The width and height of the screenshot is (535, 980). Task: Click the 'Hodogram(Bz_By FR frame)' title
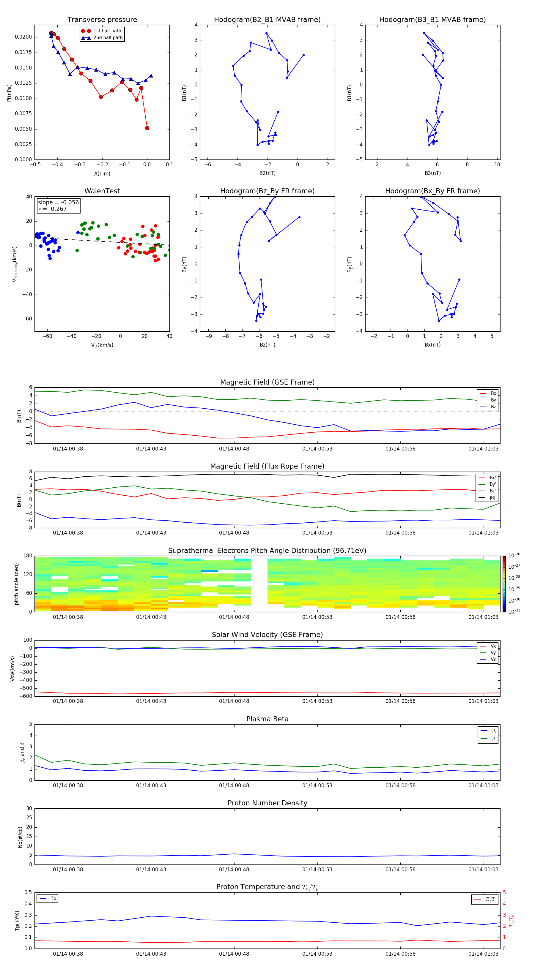pyautogui.click(x=267, y=191)
